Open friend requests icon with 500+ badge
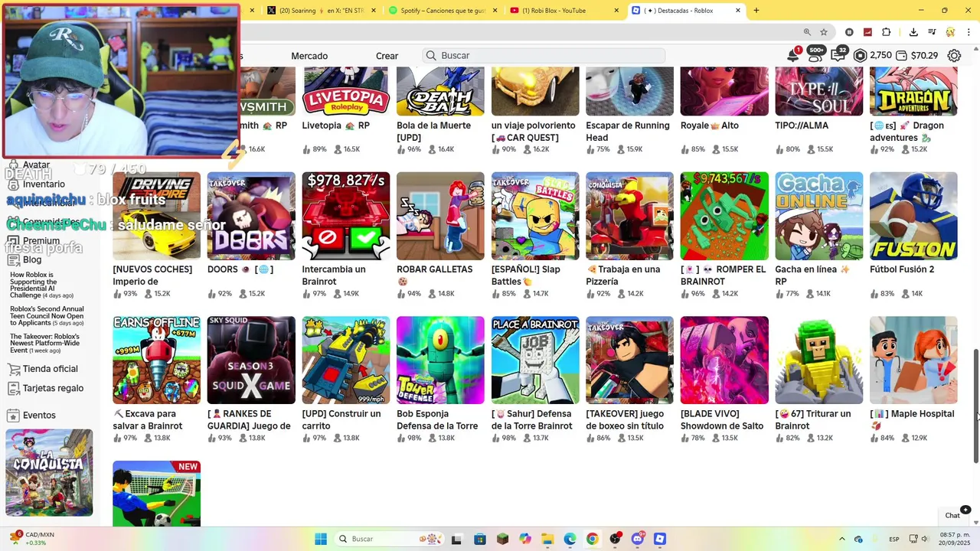This screenshot has width=980, height=551. pyautogui.click(x=816, y=55)
